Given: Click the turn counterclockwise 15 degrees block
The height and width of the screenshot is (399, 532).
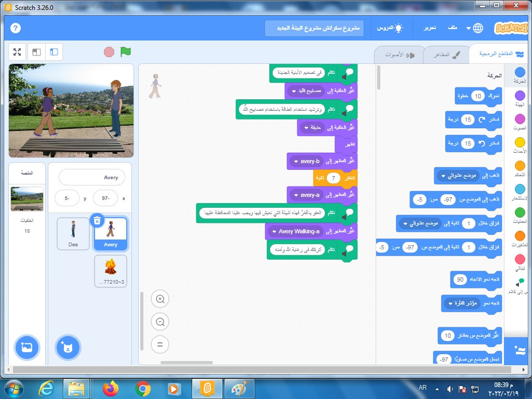Looking at the screenshot, I should tap(473, 143).
